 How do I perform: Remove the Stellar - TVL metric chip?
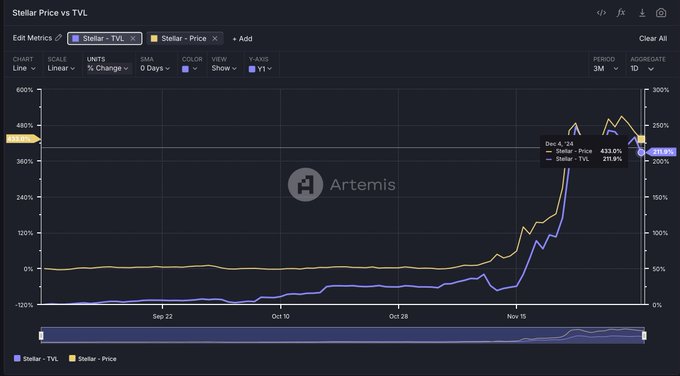point(133,39)
